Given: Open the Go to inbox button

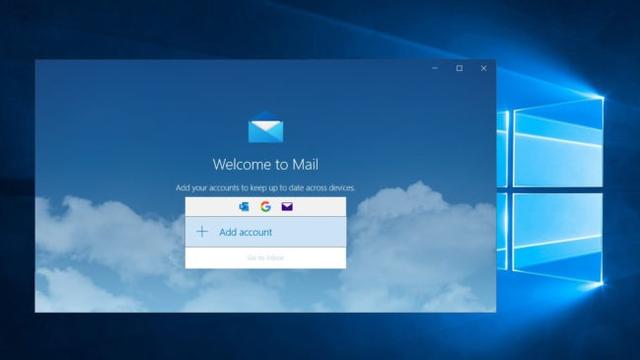Looking at the screenshot, I should click(x=265, y=258).
